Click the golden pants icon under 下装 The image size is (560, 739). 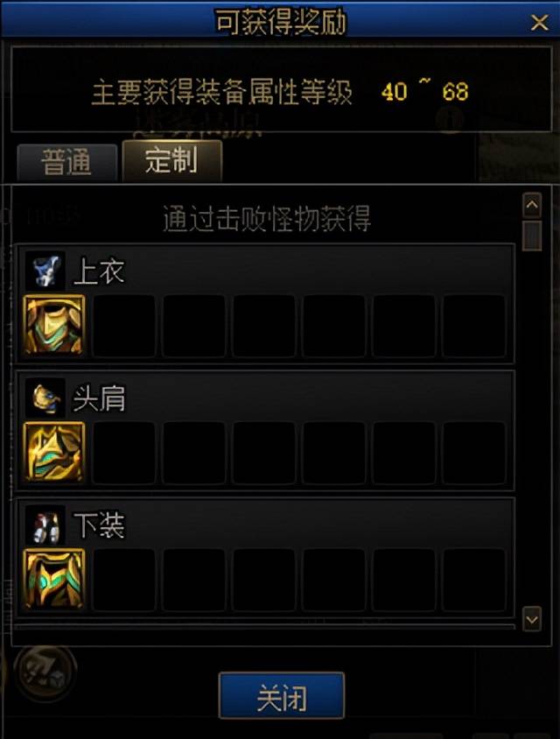(x=54, y=579)
